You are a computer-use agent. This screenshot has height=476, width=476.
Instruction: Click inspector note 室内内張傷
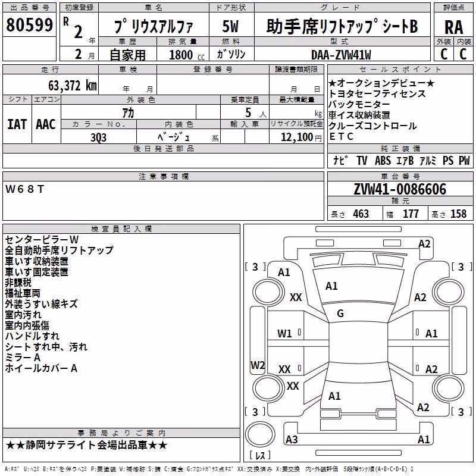27,325
